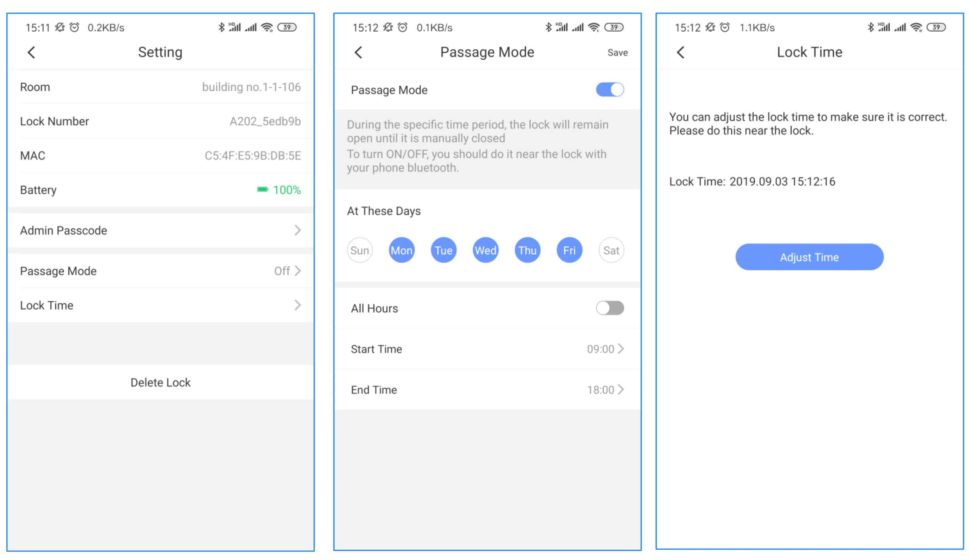This screenshot has height=560, width=970.
Task: Go back from the Setting screen
Action: coord(32,52)
